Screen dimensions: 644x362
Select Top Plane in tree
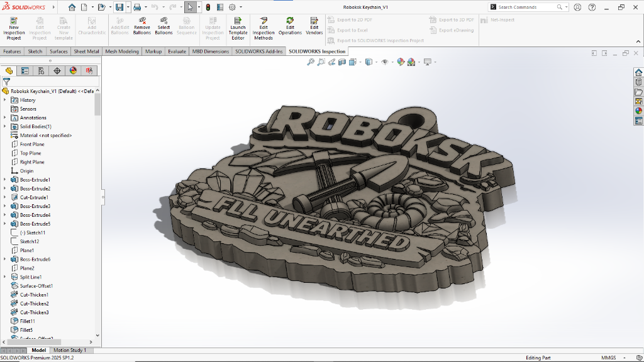[x=30, y=153]
